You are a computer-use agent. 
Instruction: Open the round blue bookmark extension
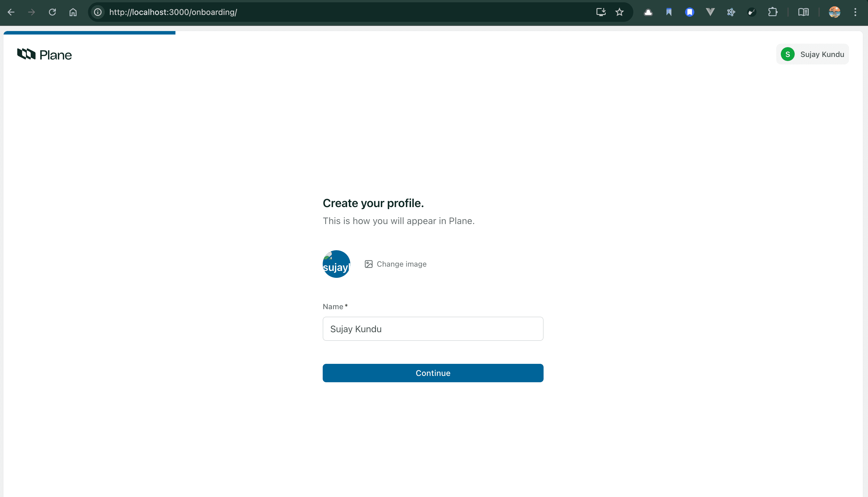click(689, 12)
